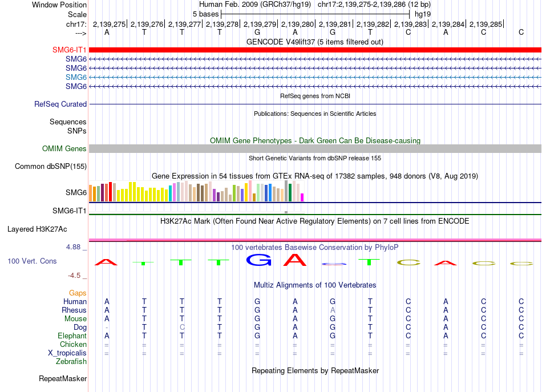Open the GTEx SMG6 expression bar chart
This screenshot has height=392, width=542.
pos(196,191)
